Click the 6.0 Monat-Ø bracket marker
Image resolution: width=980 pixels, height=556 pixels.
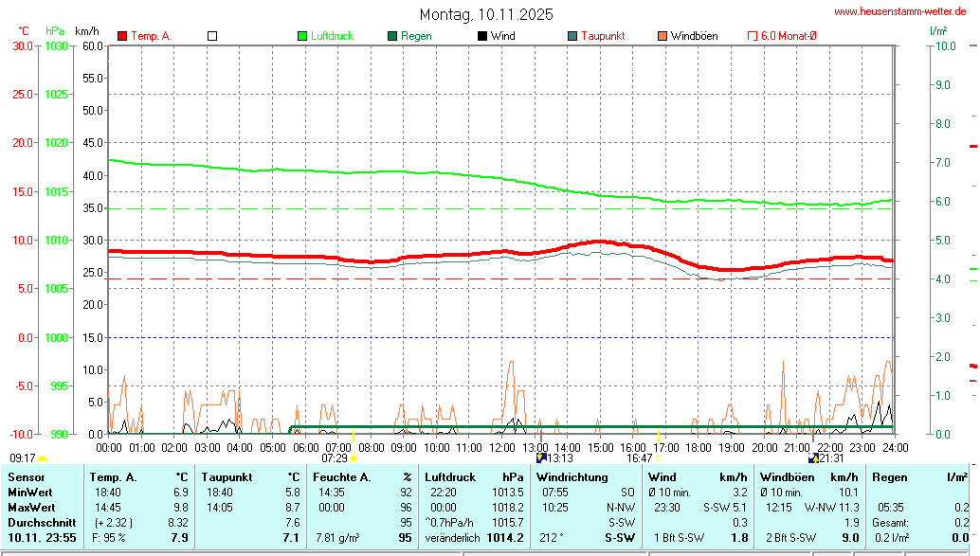pyautogui.click(x=753, y=36)
